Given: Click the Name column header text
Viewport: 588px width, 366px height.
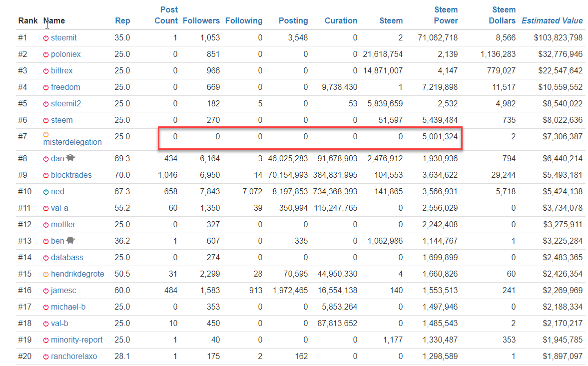Looking at the screenshot, I should coord(54,21).
